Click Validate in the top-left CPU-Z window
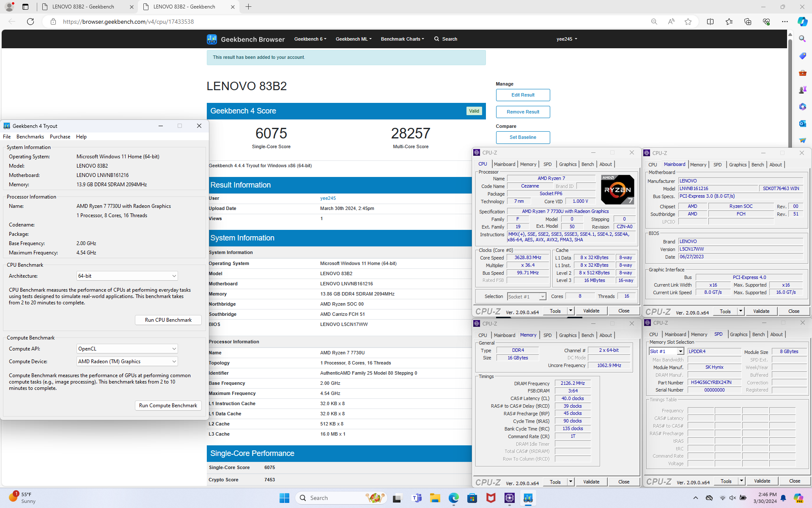 point(591,311)
